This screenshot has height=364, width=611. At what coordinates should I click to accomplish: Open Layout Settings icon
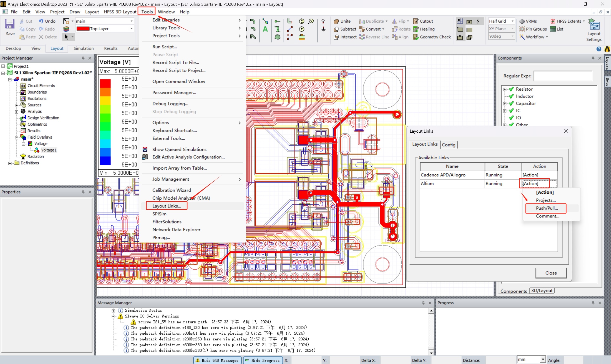[594, 26]
